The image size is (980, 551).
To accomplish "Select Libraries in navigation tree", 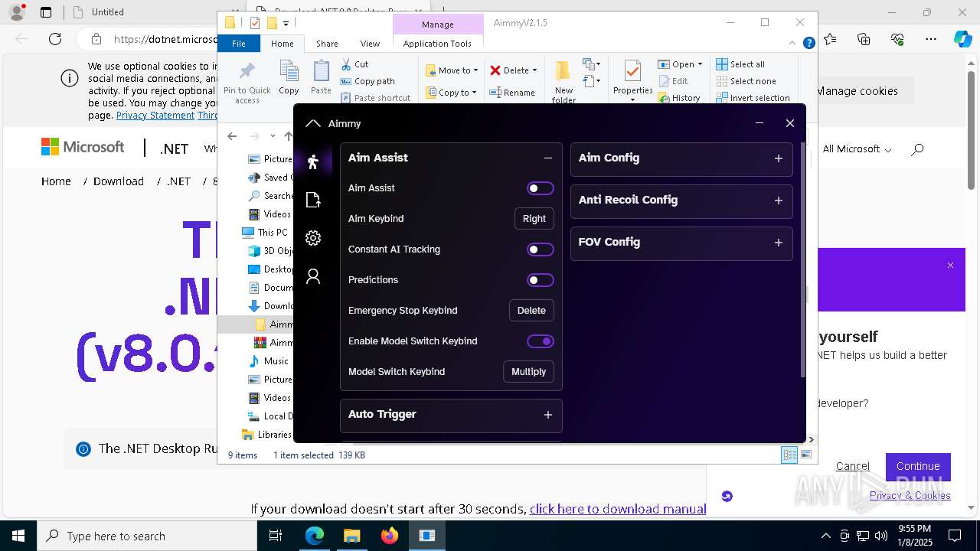I will (x=266, y=435).
